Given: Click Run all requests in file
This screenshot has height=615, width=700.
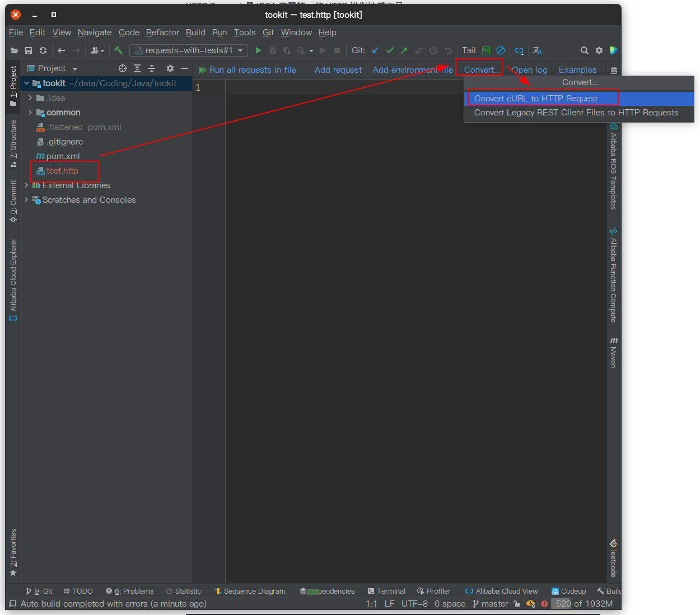Looking at the screenshot, I should click(x=248, y=70).
